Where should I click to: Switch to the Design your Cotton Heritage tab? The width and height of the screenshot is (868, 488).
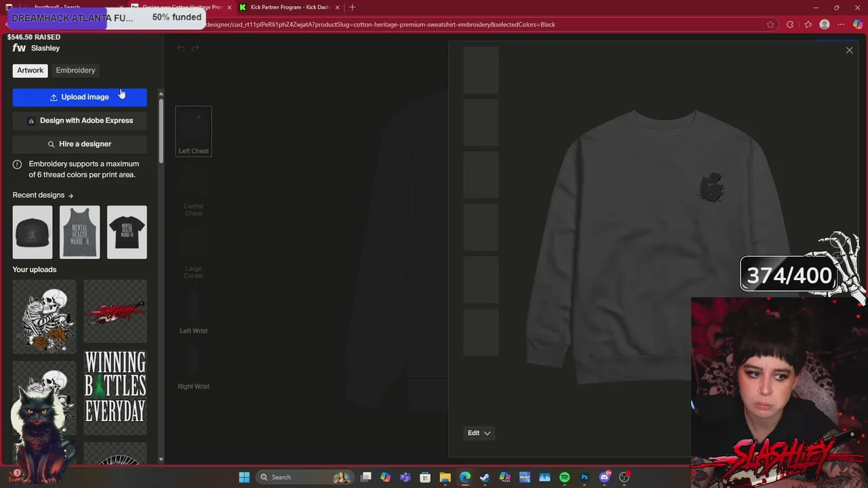(182, 7)
